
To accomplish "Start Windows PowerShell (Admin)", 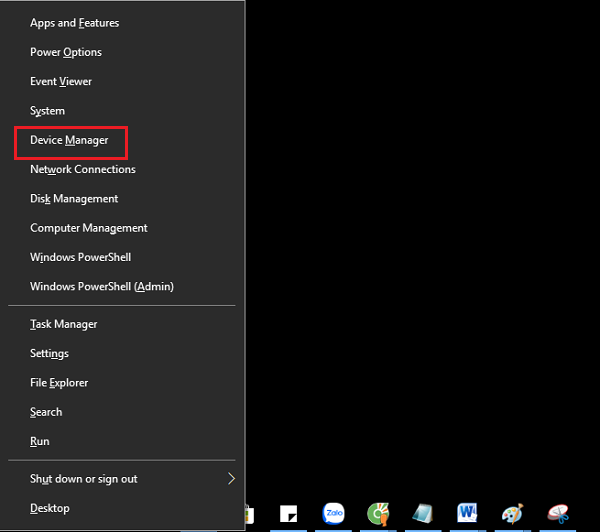I will (x=102, y=287).
